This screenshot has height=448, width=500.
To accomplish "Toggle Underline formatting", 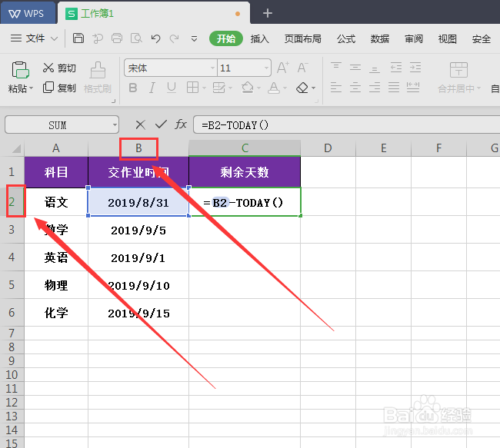I will (x=172, y=88).
